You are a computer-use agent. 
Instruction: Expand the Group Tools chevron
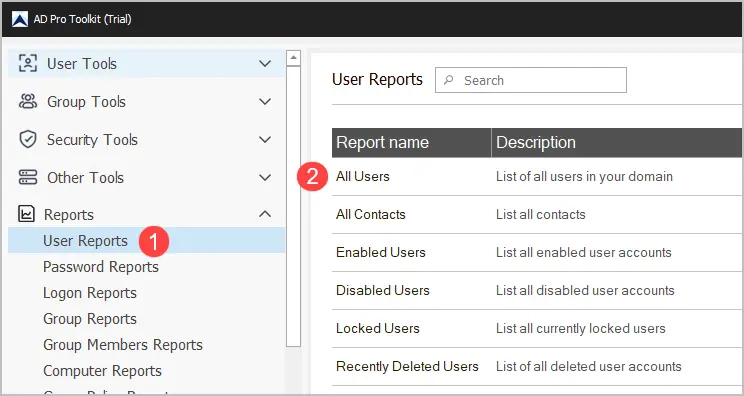tap(265, 101)
